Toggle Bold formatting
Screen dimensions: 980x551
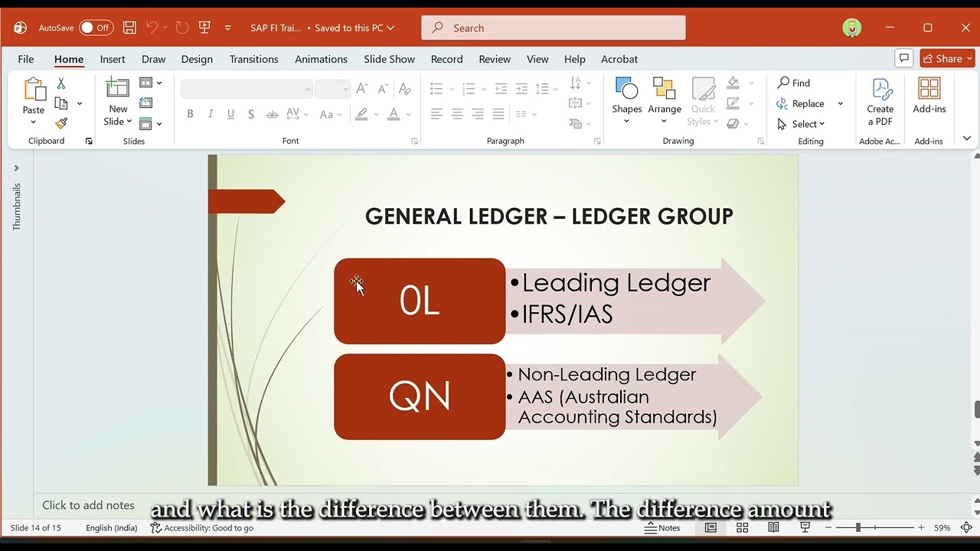coord(190,114)
